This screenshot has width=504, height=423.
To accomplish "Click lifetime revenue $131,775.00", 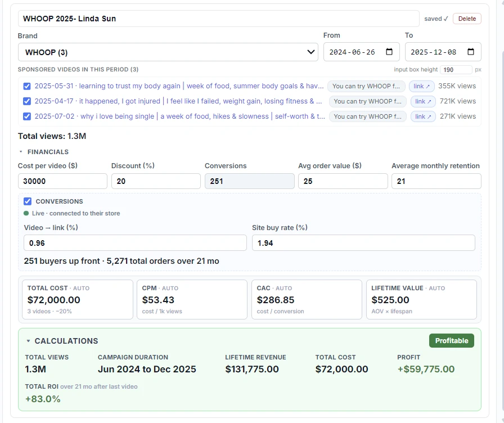I will click(251, 369).
